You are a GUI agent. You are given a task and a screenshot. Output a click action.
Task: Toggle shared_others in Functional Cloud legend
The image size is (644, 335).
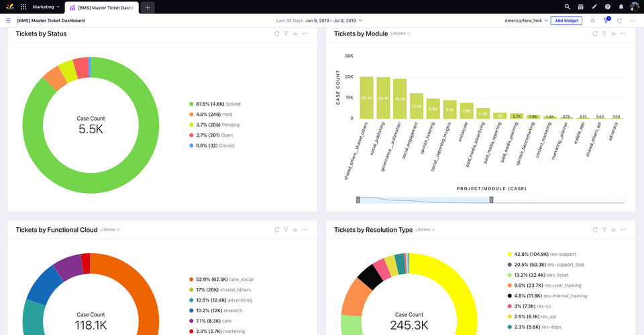[x=220, y=290]
